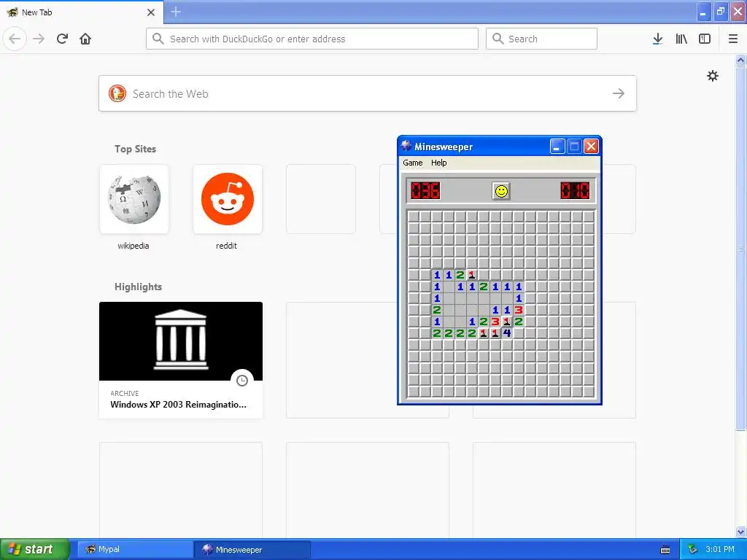This screenshot has width=747, height=560.
Task: Click the vertical page scrollbar thumb
Action: tap(740, 248)
